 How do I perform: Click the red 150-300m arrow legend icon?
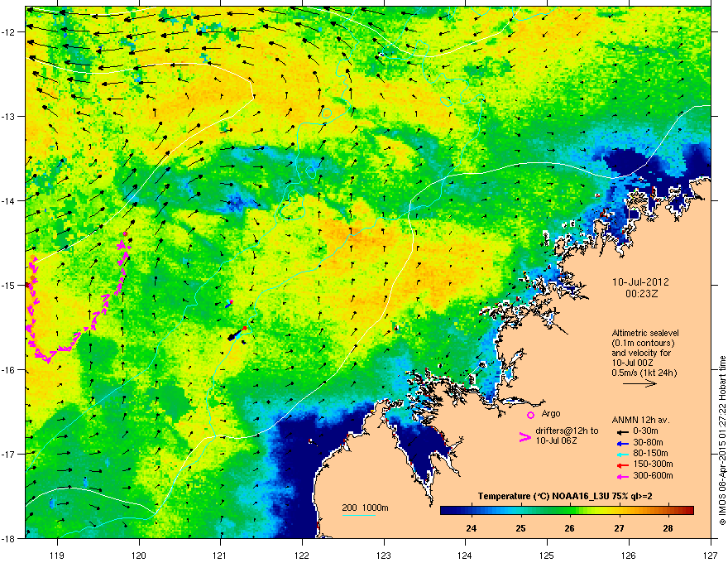click(x=623, y=464)
